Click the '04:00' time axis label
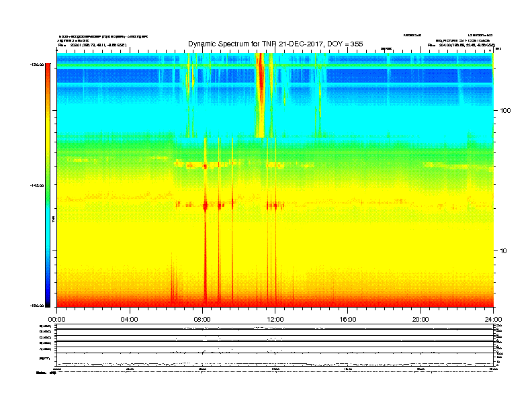The height and width of the screenshot is (411, 532). tap(129, 320)
